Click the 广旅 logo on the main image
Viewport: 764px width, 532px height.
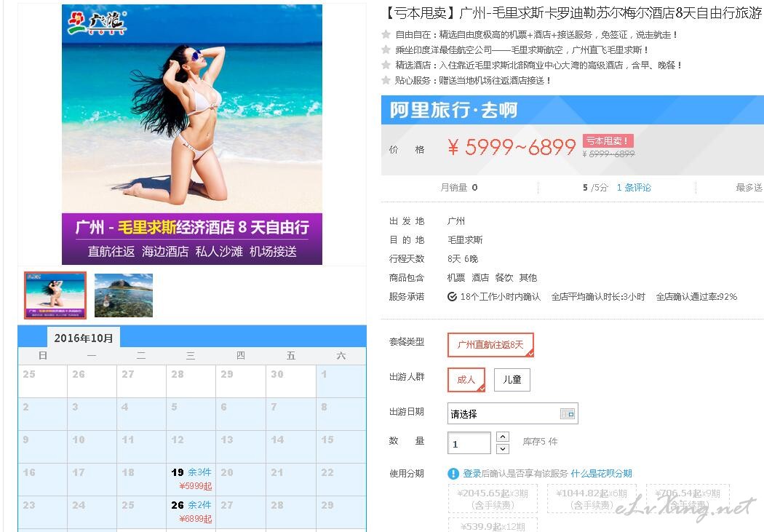click(97, 23)
